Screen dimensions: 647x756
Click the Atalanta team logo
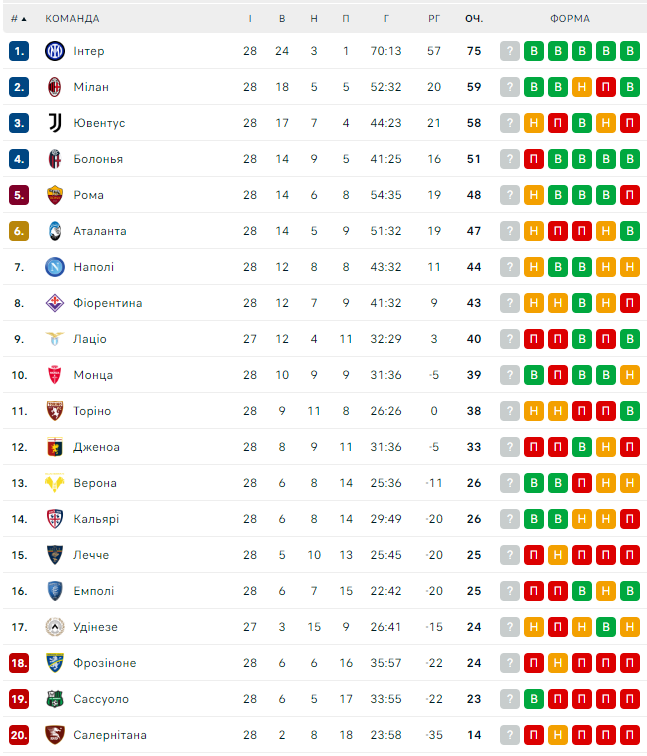click(54, 231)
